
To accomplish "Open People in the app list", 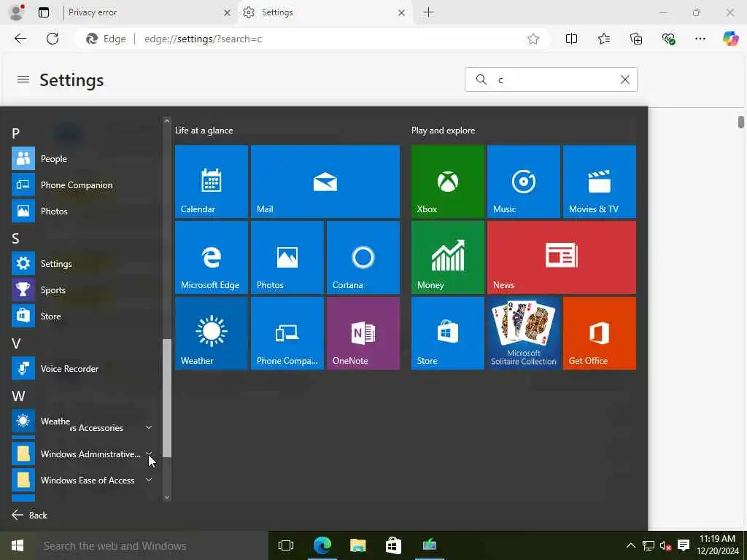I will (x=83, y=158).
